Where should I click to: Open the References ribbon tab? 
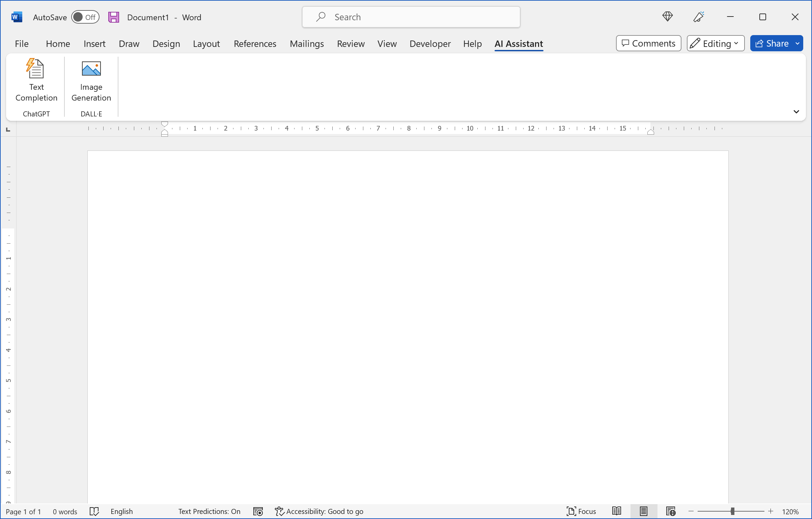pos(255,44)
